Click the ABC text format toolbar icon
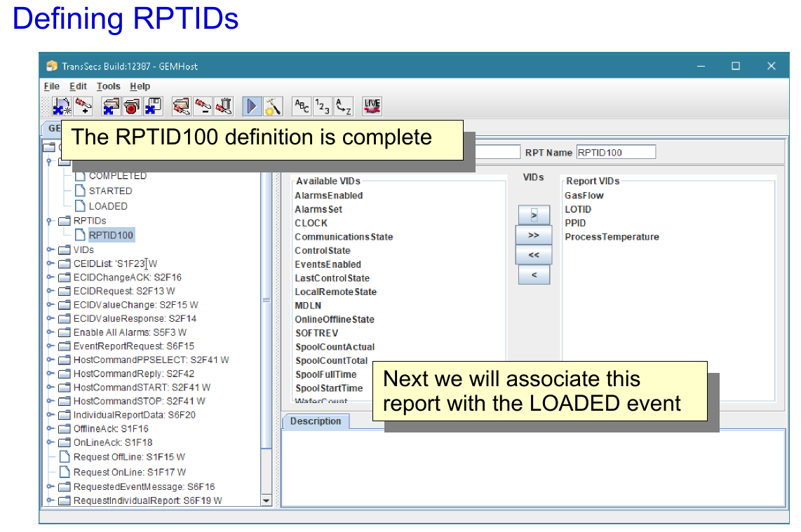 [301, 107]
